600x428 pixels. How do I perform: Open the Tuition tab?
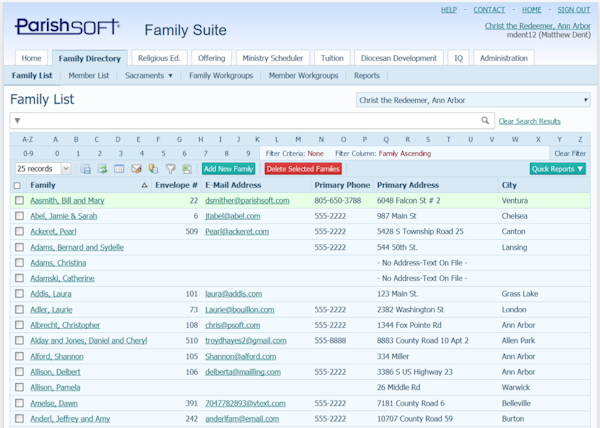(x=332, y=58)
